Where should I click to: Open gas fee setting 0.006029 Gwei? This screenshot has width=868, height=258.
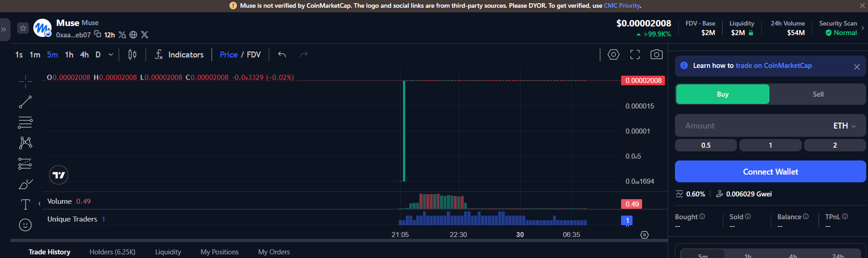744,194
